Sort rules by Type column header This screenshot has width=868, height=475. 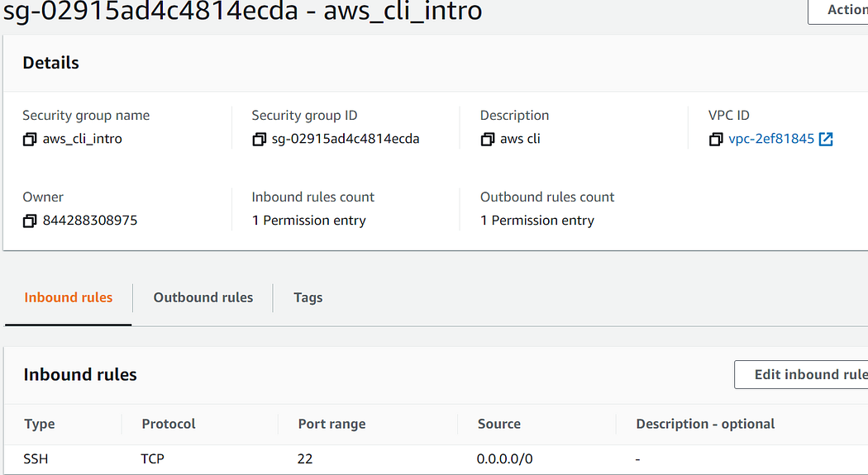point(40,424)
